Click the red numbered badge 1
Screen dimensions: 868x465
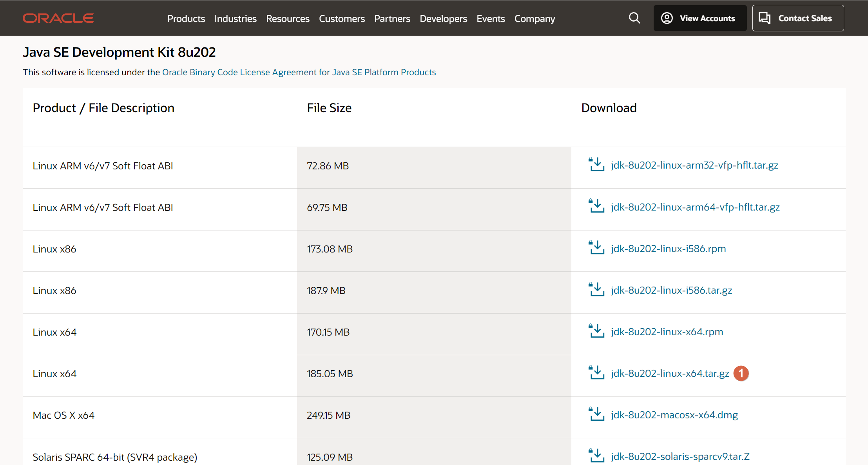(741, 373)
